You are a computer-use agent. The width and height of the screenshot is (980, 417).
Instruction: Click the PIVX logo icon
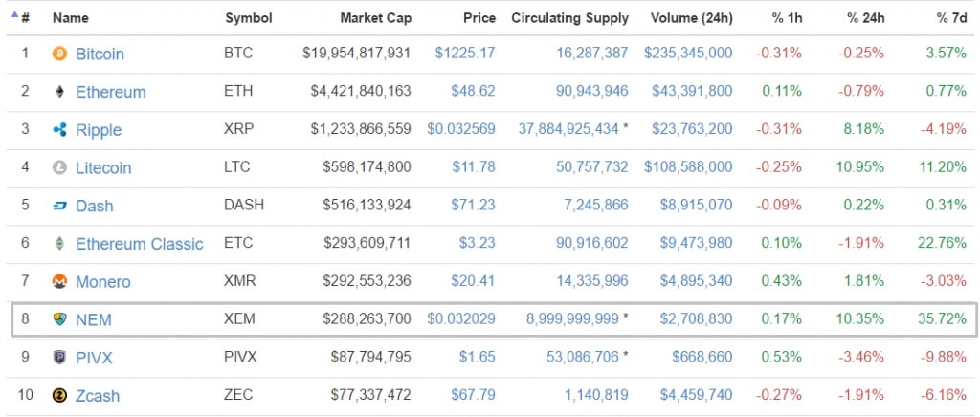(x=59, y=358)
